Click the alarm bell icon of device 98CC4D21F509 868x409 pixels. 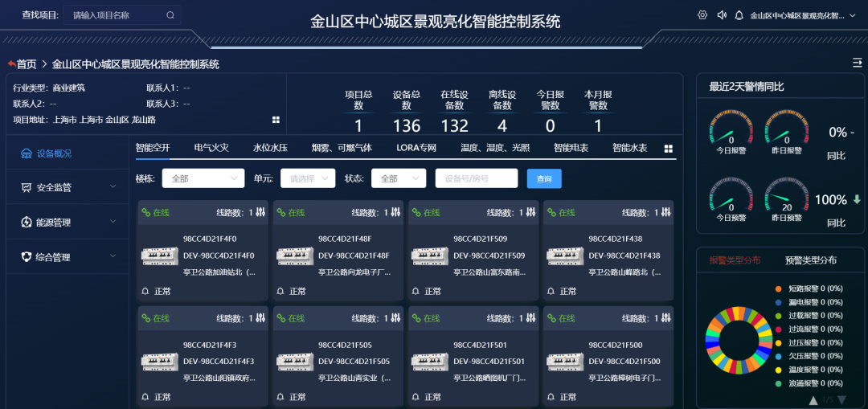point(416,291)
